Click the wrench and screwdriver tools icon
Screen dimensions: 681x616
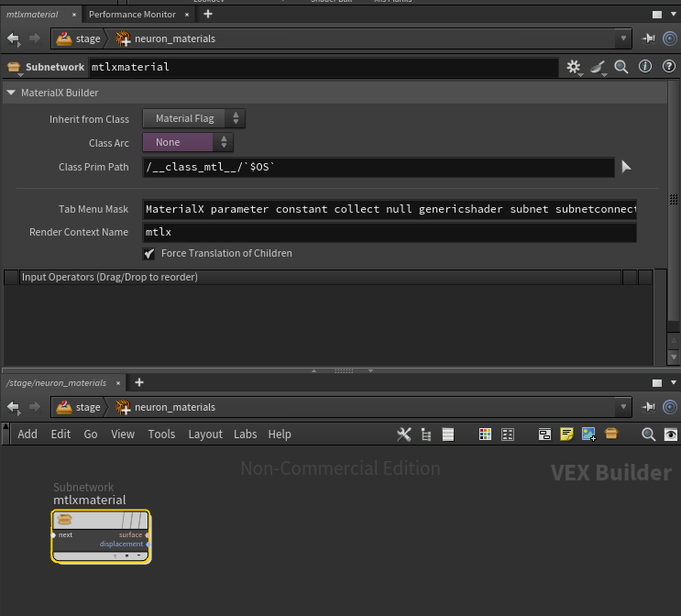403,434
